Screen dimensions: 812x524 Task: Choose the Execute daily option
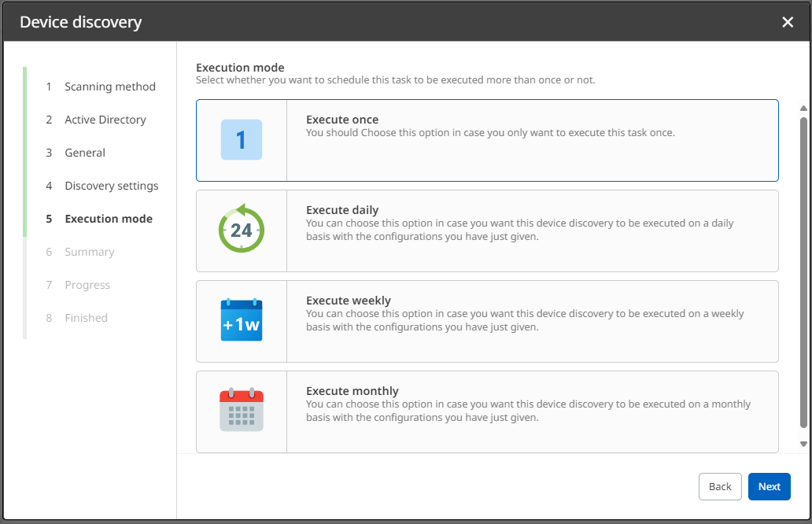pos(342,210)
